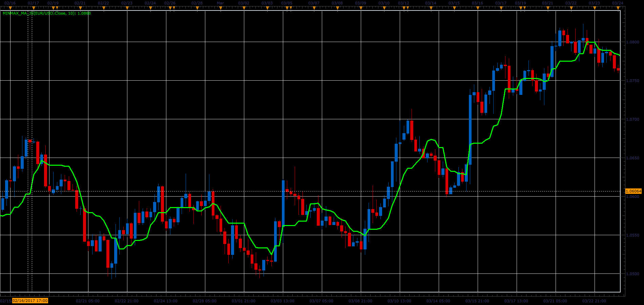Image resolution: width=644 pixels, height=305 pixels.
Task: Select the orange day marker under 02/23
Action: [127, 8]
